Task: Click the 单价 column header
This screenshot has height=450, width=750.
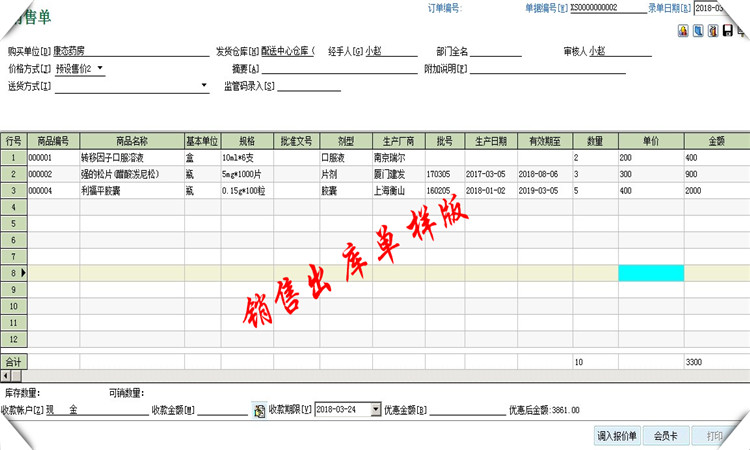Action: click(651, 141)
